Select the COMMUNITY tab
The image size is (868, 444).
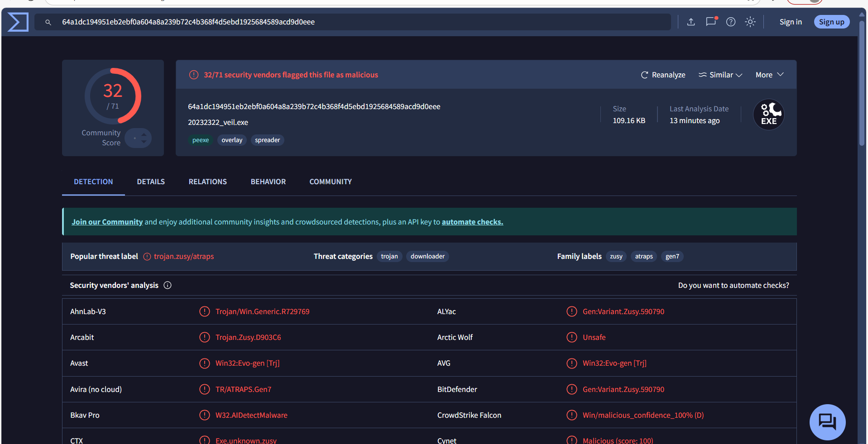pyautogui.click(x=331, y=181)
